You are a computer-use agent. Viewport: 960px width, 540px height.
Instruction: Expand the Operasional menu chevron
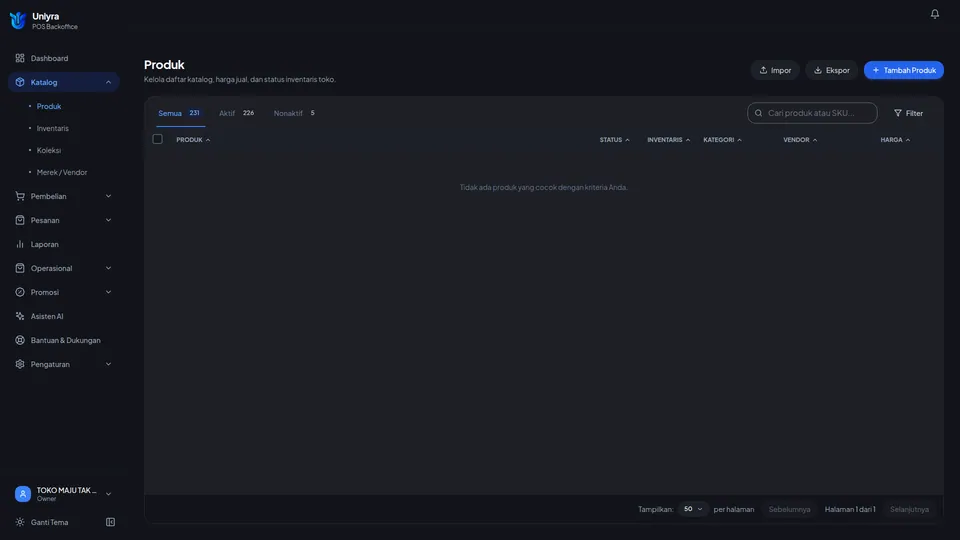108,268
